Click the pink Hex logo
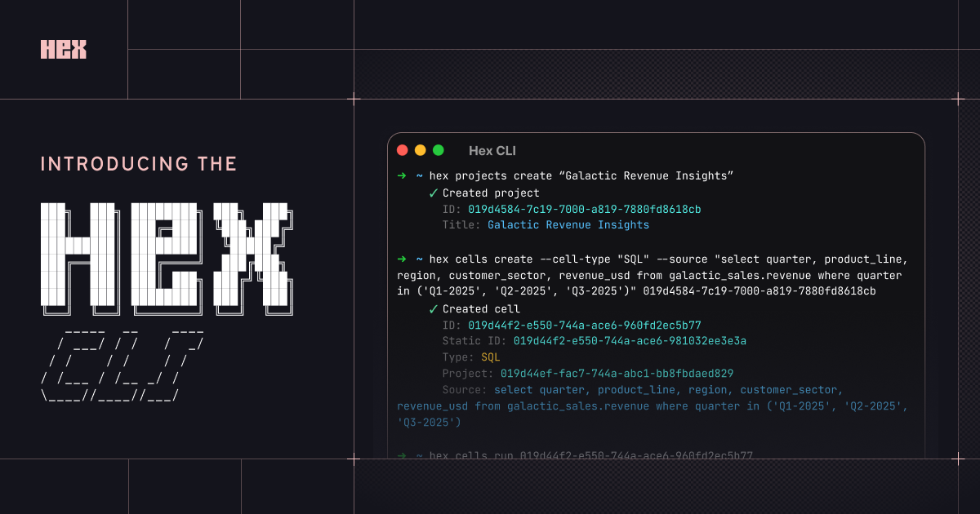The height and width of the screenshot is (514, 980). 64,49
